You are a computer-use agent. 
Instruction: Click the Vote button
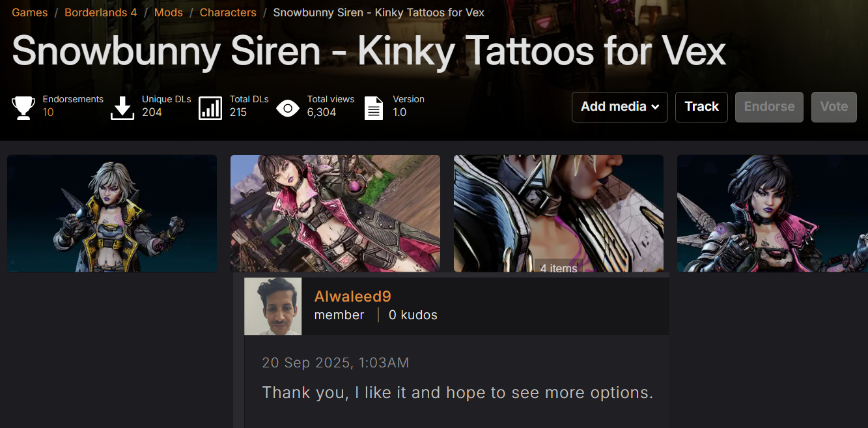click(x=834, y=107)
